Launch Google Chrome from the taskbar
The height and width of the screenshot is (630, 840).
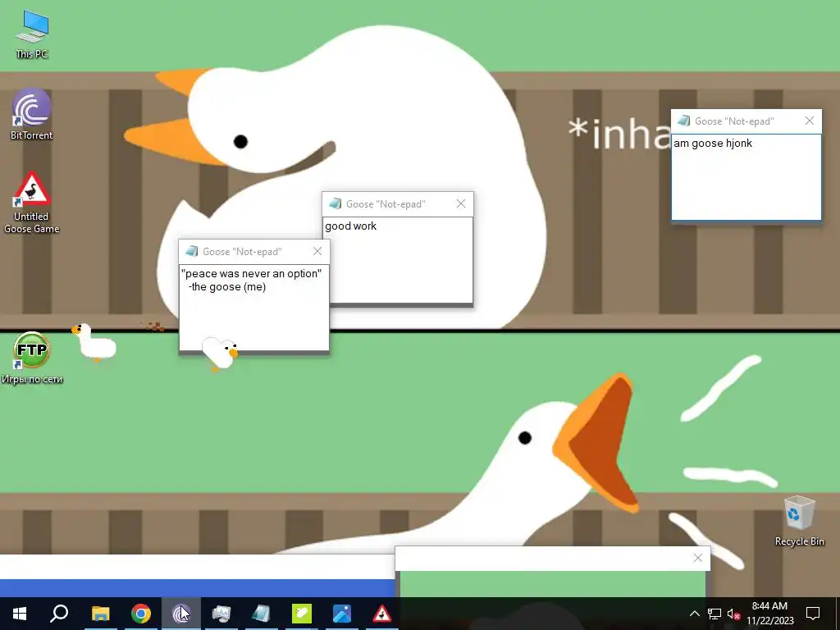coord(141,614)
